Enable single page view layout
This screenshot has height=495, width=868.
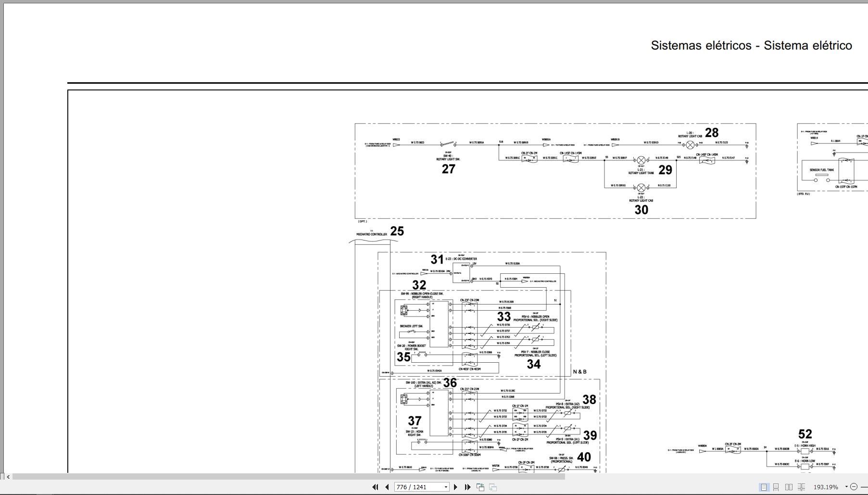pos(764,487)
